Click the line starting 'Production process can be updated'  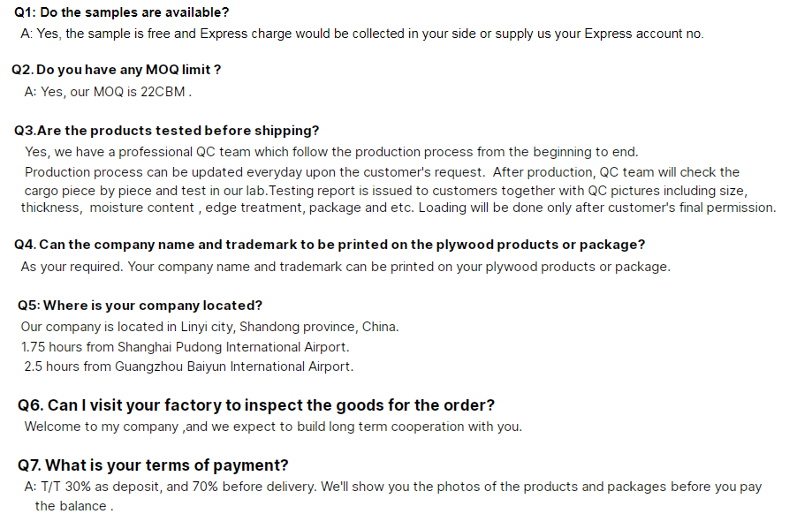click(382, 172)
